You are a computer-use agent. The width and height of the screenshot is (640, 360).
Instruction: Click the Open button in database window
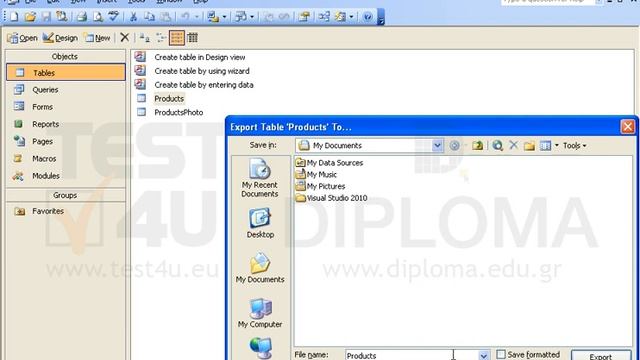coord(22,38)
